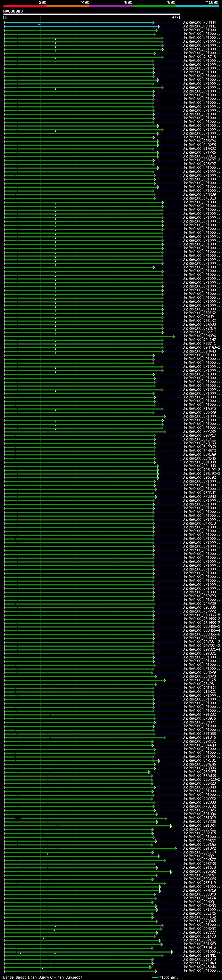Open the UniRef100_Q56VR4 hit

pyautogui.click(x=199, y=141)
